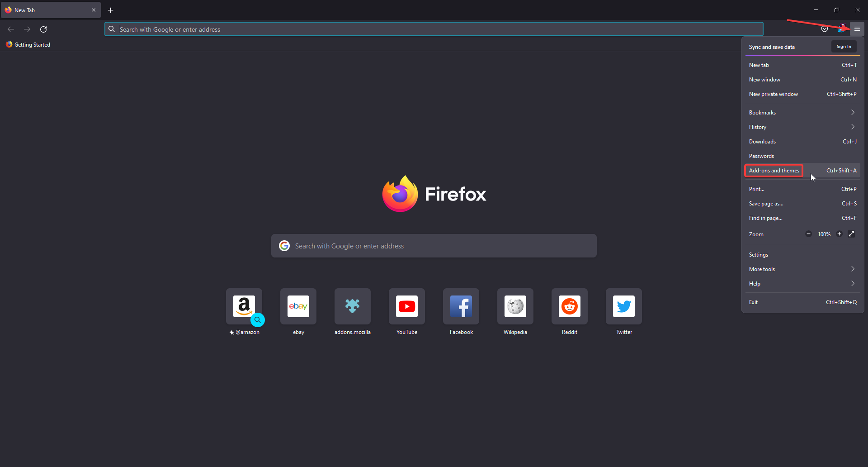The height and width of the screenshot is (467, 868).
Task: Minimize the Firefox window
Action: [816, 10]
